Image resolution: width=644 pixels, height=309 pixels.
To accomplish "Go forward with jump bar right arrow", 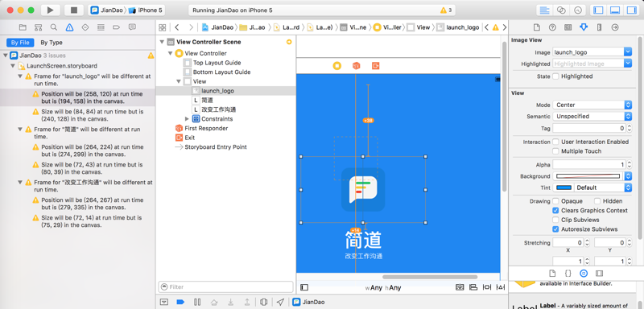I will click(191, 27).
